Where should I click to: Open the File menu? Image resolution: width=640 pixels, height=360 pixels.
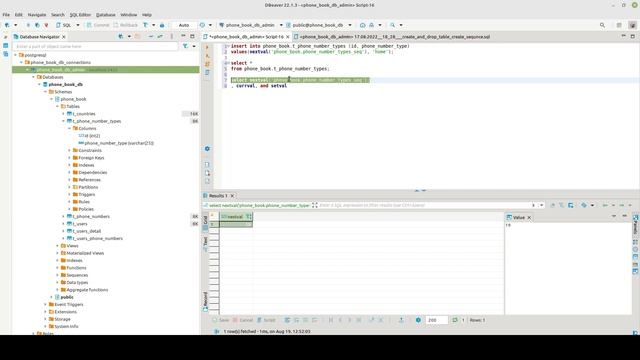(6, 15)
